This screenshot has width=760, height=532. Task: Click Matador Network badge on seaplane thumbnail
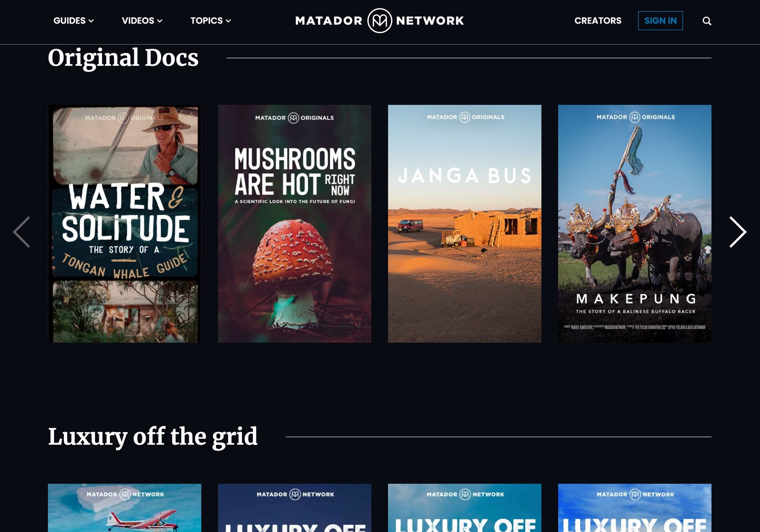(125, 494)
